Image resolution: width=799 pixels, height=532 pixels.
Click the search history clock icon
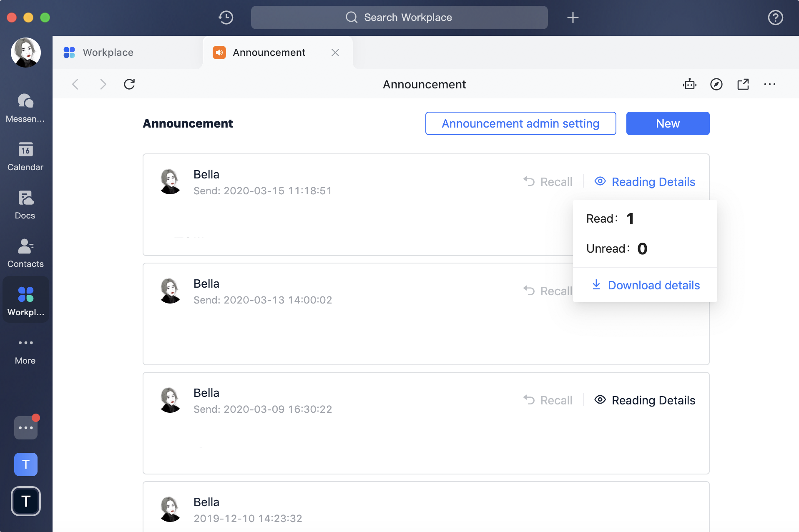tap(226, 18)
